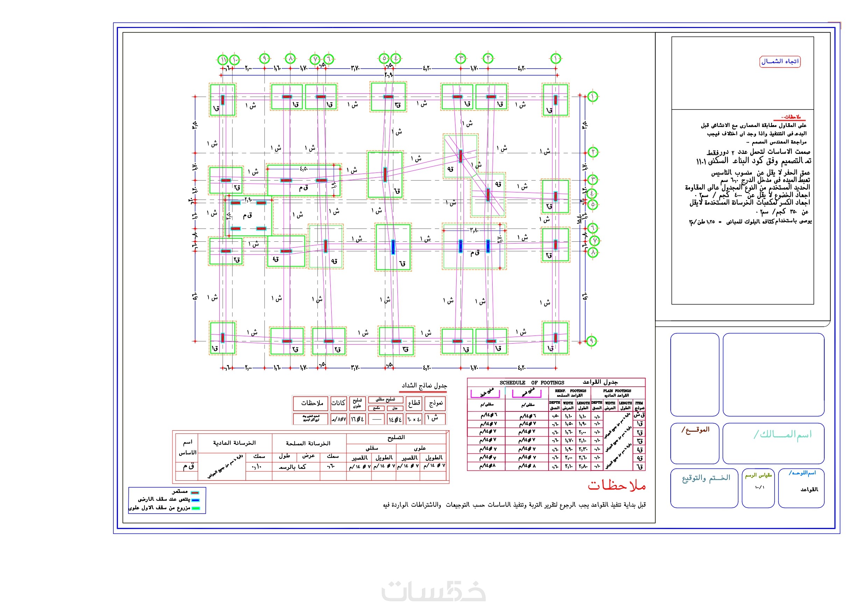Click 'SCHEDULE OF FOOTINGS' table title
This screenshot has height=614, width=868.
pos(531,383)
